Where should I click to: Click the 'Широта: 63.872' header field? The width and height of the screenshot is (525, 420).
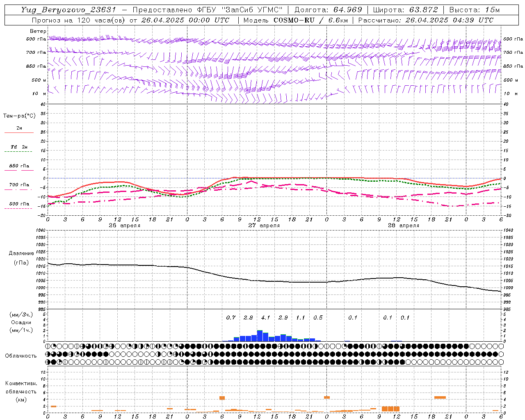coord(405,10)
